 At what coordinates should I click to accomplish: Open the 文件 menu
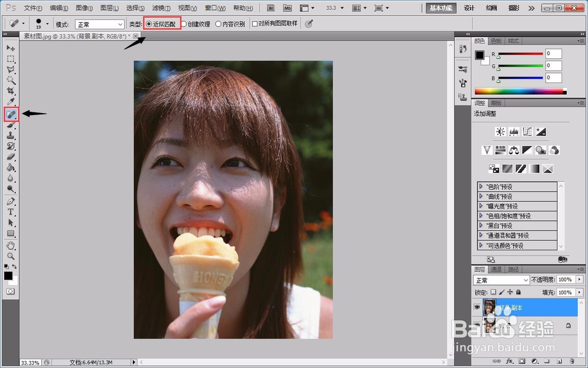[33, 8]
